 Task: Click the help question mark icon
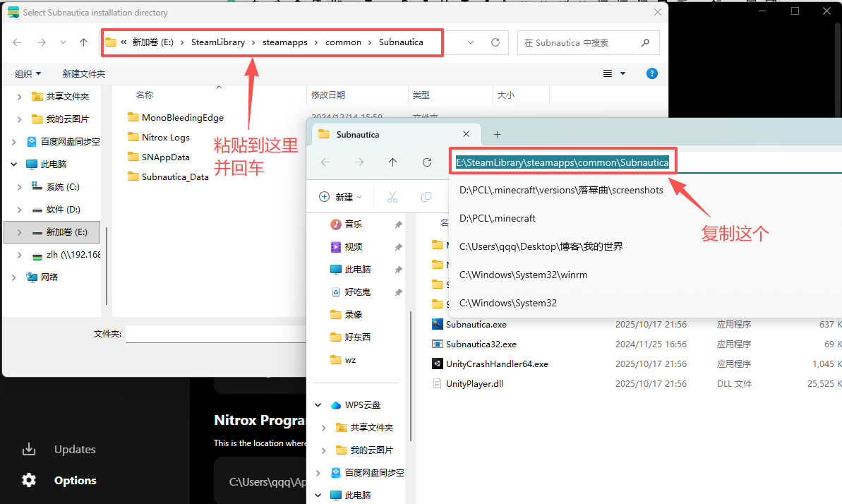(652, 73)
